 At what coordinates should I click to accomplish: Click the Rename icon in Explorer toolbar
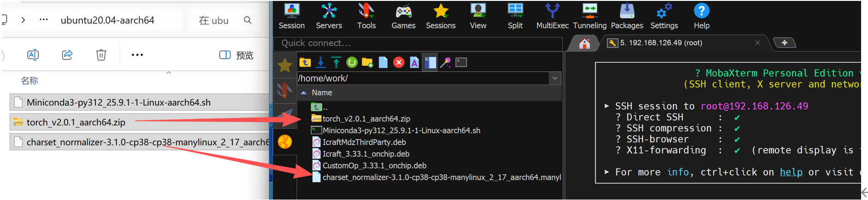coord(33,55)
